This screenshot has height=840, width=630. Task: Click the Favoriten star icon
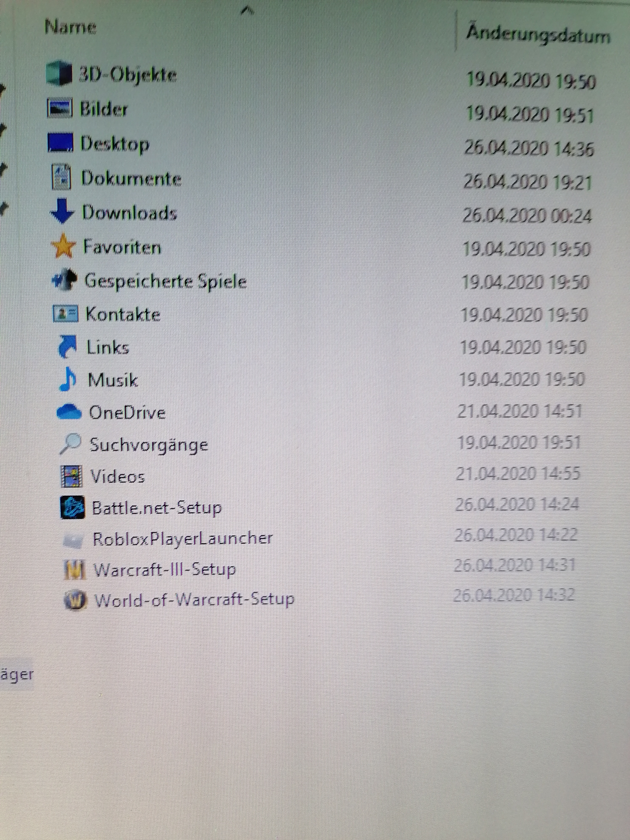pyautogui.click(x=63, y=246)
